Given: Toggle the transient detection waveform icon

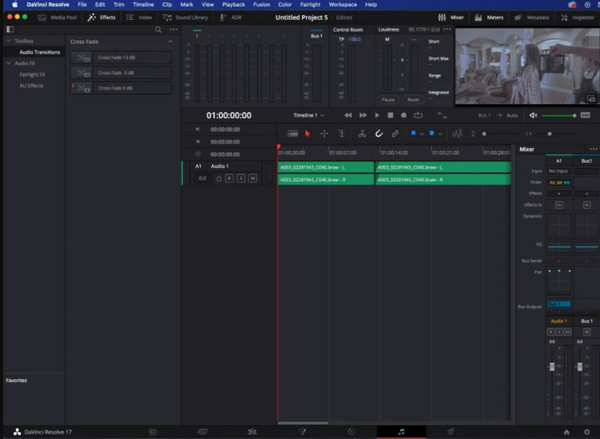Looking at the screenshot, I should point(457,134).
